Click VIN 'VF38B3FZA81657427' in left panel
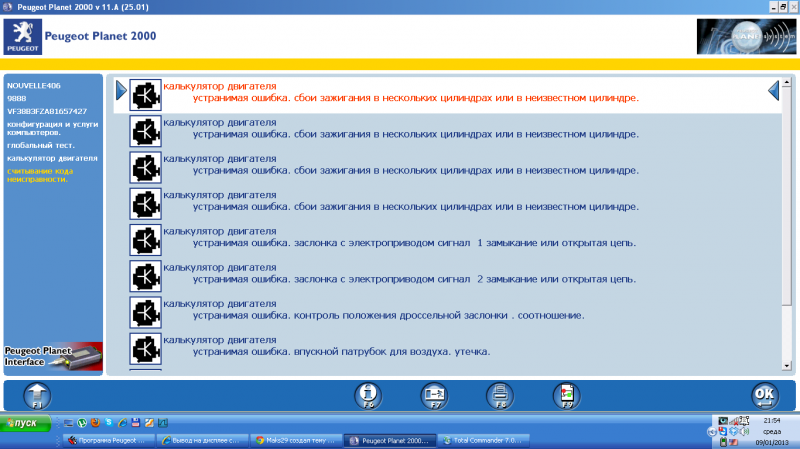This screenshot has width=800, height=449. [47, 111]
